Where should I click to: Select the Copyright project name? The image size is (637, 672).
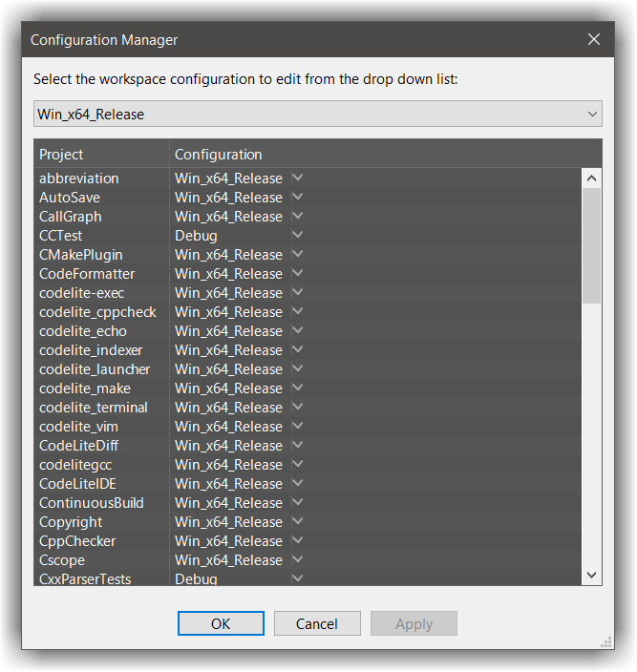pos(71,522)
